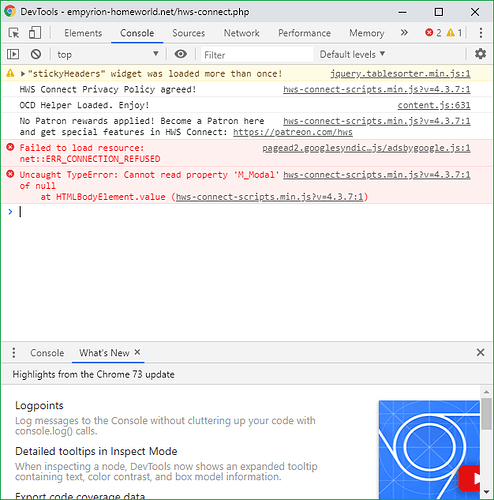Expand the top context selector dropdown
Image resolution: width=494 pixels, height=500 pixels.
pyautogui.click(x=107, y=54)
